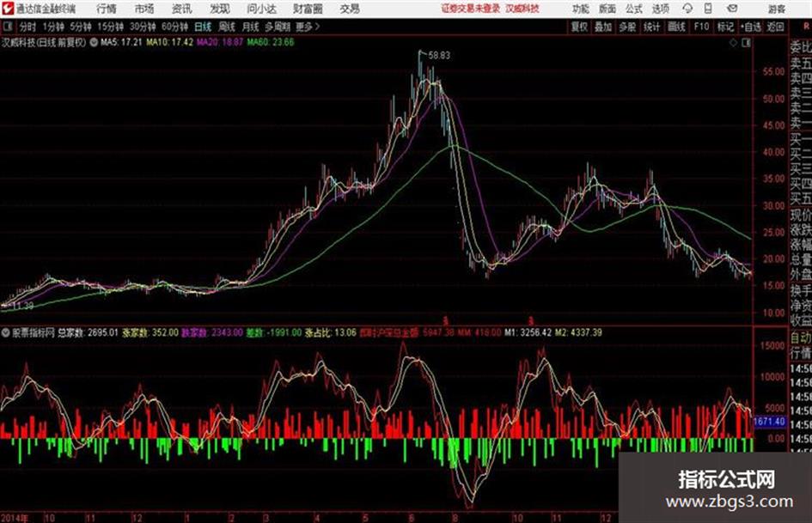Click the 1671.40 highlighted axis value
Screen dimensions: 812x523
point(770,422)
